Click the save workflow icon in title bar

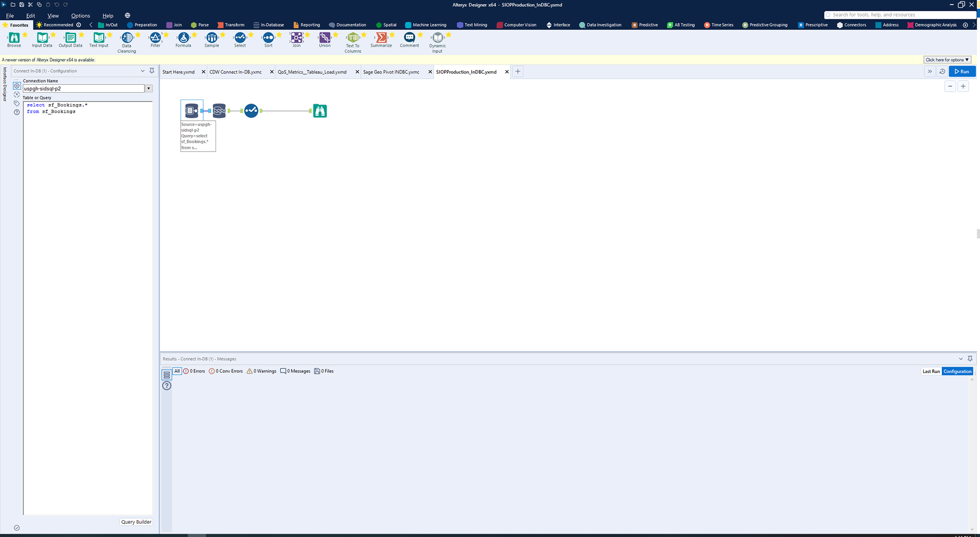point(21,5)
